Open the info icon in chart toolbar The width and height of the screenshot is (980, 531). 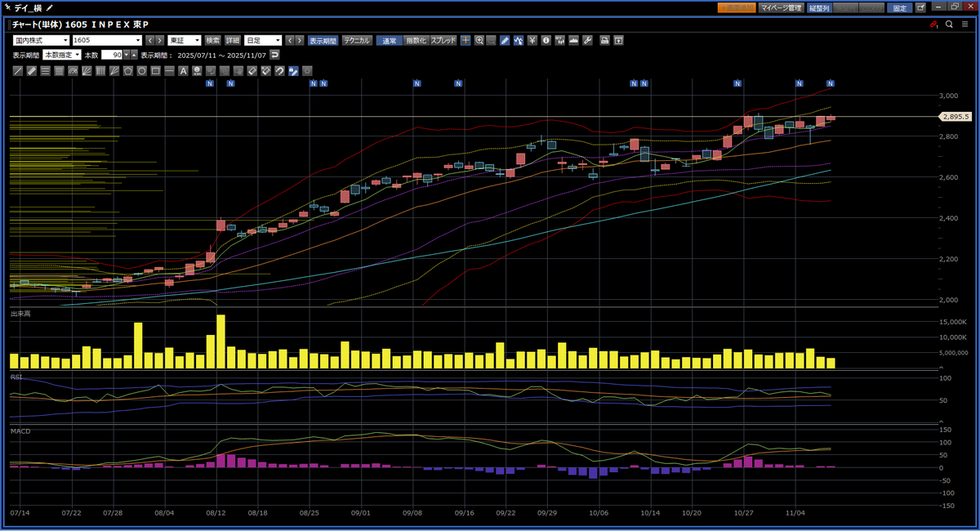pos(546,40)
